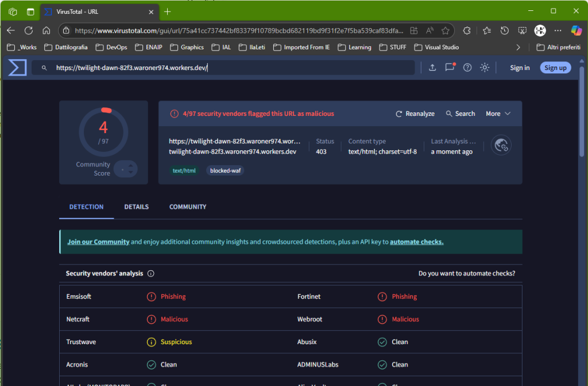588x386 pixels.
Task: Switch to the DETAILS tab
Action: tap(137, 207)
